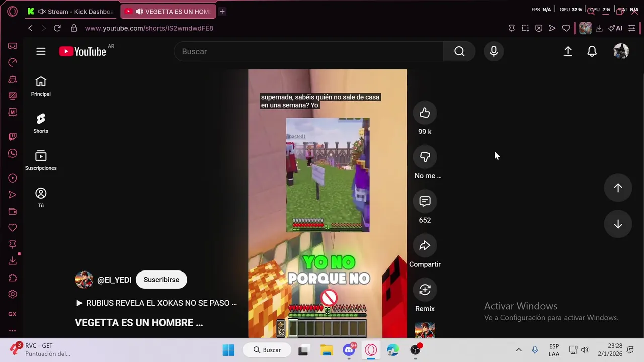The height and width of the screenshot is (362, 644).
Task: Click the YouTube upload arrow icon
Action: pyautogui.click(x=568, y=51)
